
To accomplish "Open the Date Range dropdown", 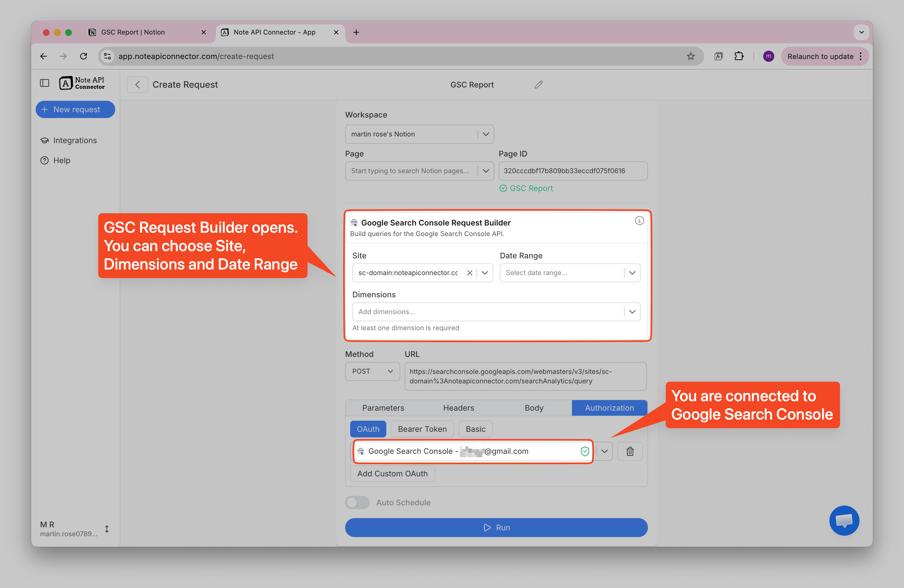I will 632,273.
